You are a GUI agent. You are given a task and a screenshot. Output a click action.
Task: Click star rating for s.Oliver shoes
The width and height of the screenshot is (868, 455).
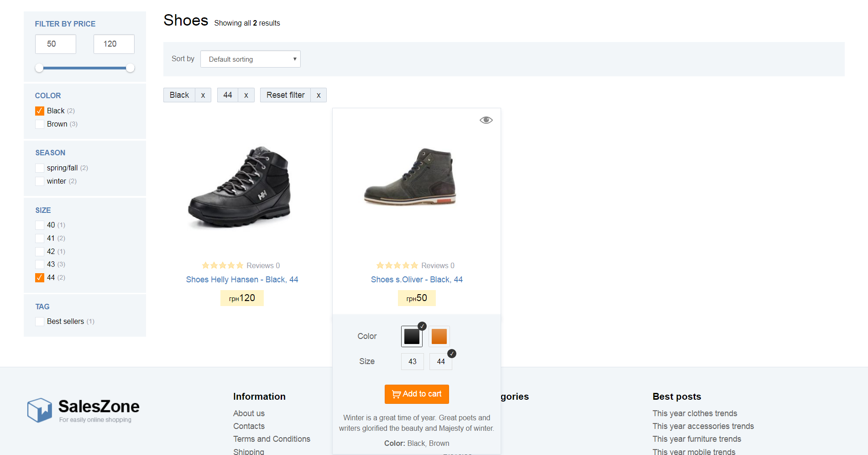click(397, 265)
